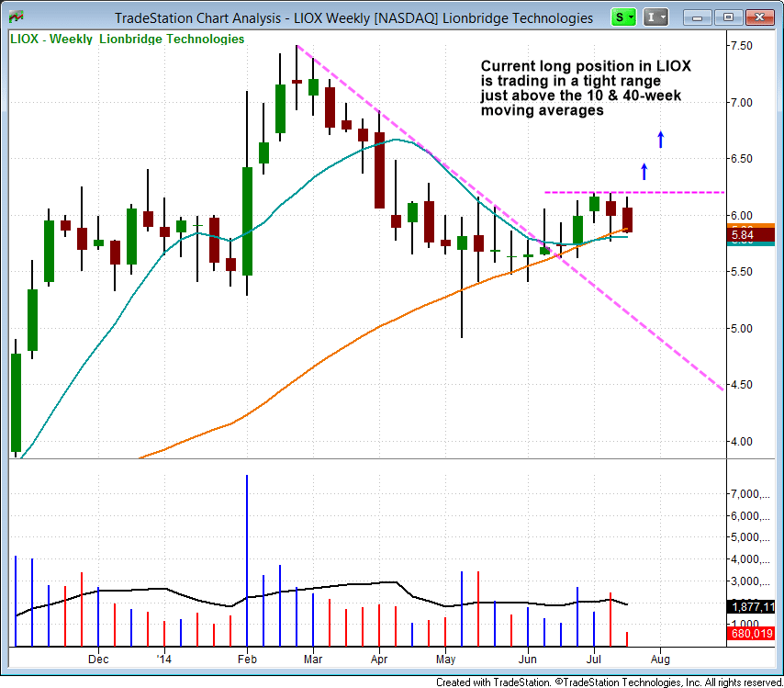The image size is (784, 688).
Task: Minimize the Chart Analysis window
Action: coord(698,17)
